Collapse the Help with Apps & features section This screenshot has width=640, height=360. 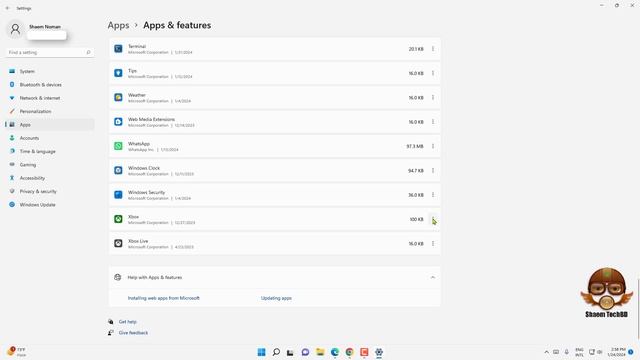tap(433, 278)
